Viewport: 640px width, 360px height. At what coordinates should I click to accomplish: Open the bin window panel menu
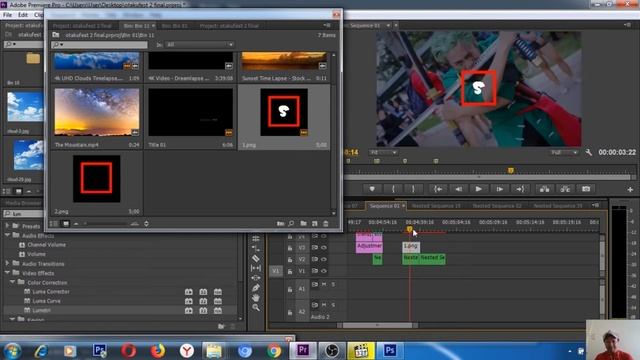[327, 25]
